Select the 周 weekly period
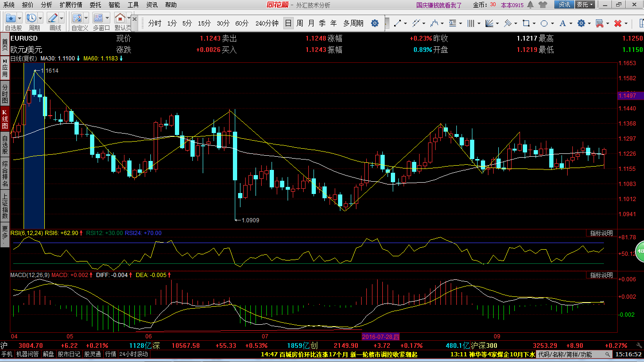Viewport: 644px width, 362px height. pyautogui.click(x=300, y=23)
